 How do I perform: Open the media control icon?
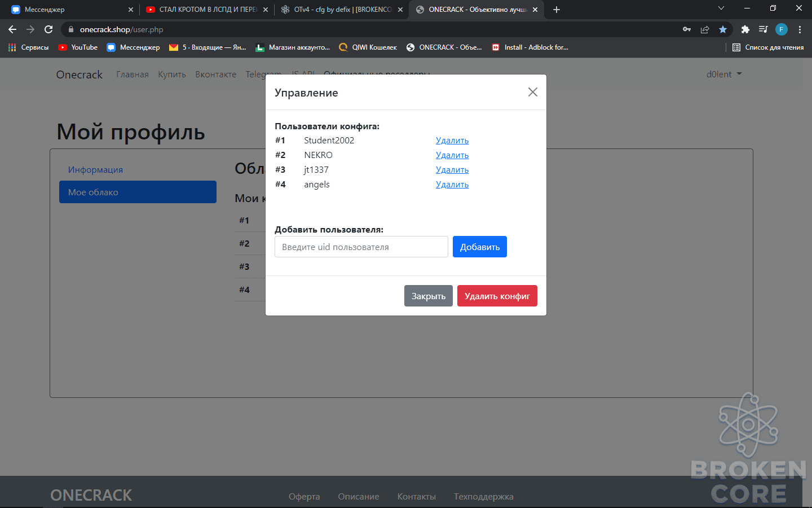tap(764, 29)
